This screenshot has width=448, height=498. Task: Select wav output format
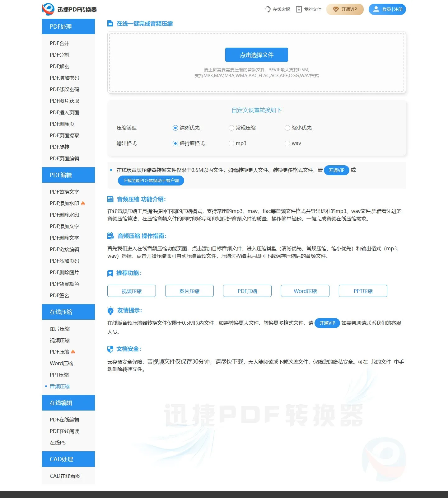287,143
